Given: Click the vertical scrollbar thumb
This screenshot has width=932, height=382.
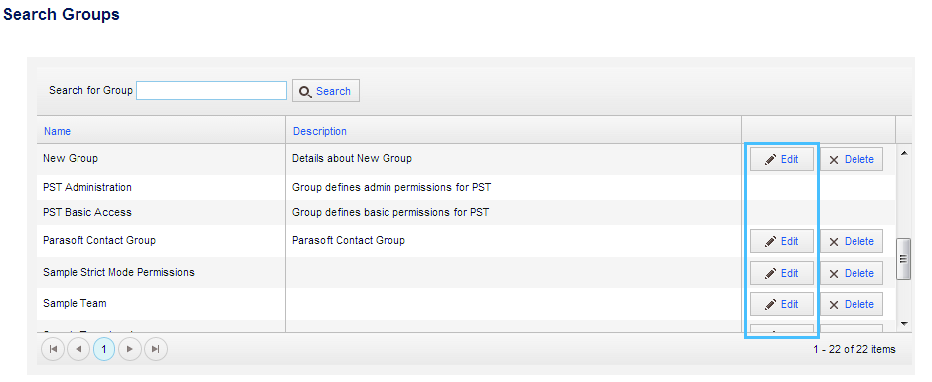Looking at the screenshot, I should tap(903, 258).
